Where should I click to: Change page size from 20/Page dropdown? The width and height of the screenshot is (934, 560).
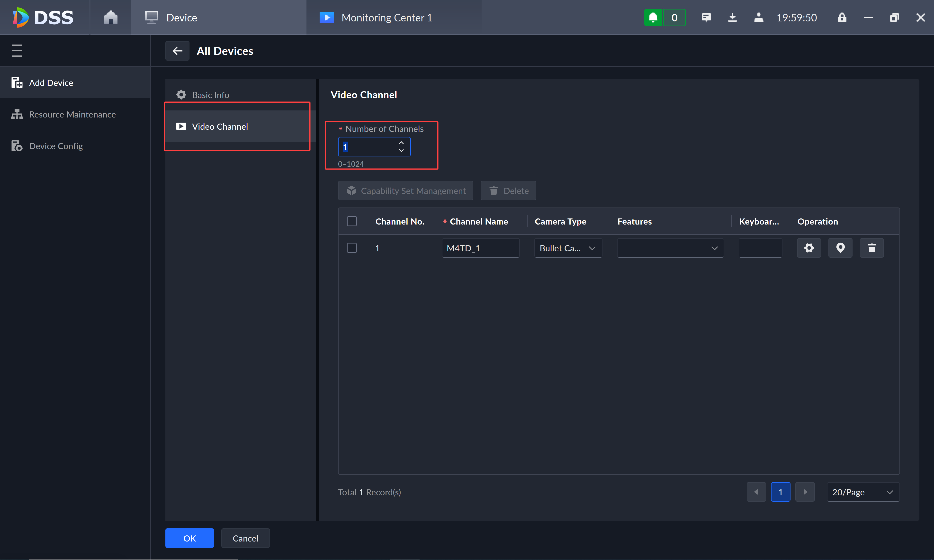[x=863, y=492]
